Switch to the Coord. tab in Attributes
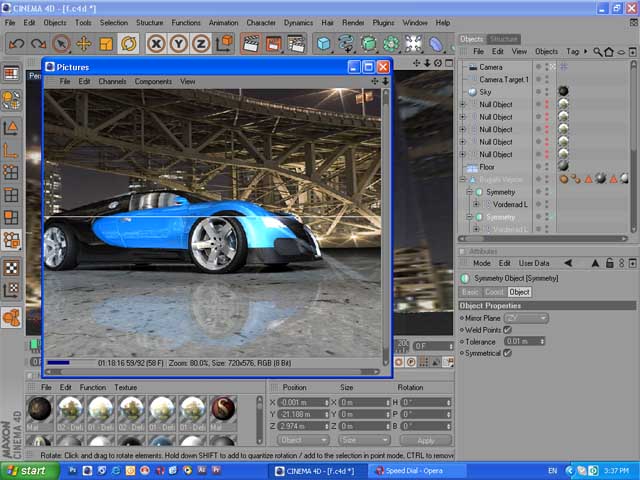This screenshot has height=480, width=640. pos(494,292)
